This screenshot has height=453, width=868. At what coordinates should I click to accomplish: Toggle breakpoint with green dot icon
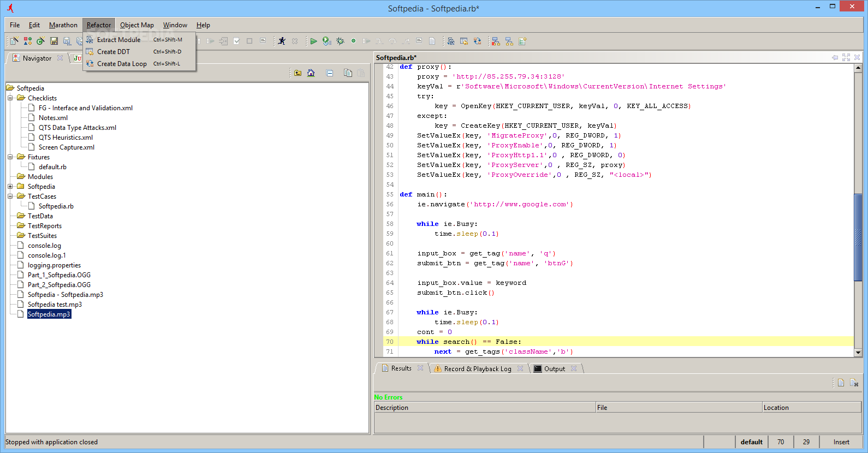pyautogui.click(x=353, y=41)
